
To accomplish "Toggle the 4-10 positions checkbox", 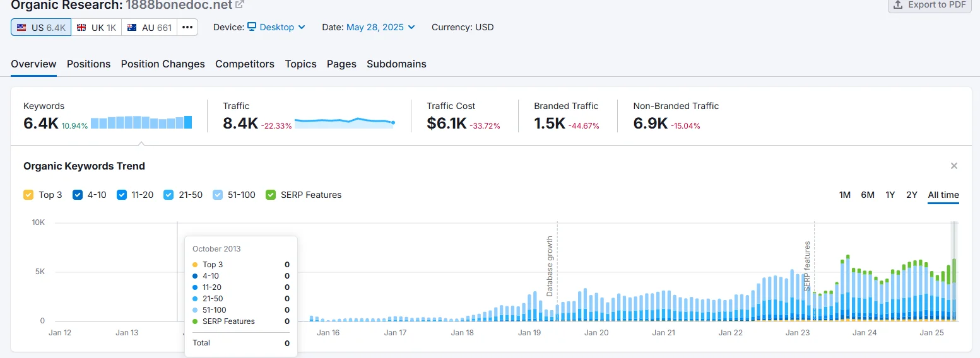I will click(78, 195).
